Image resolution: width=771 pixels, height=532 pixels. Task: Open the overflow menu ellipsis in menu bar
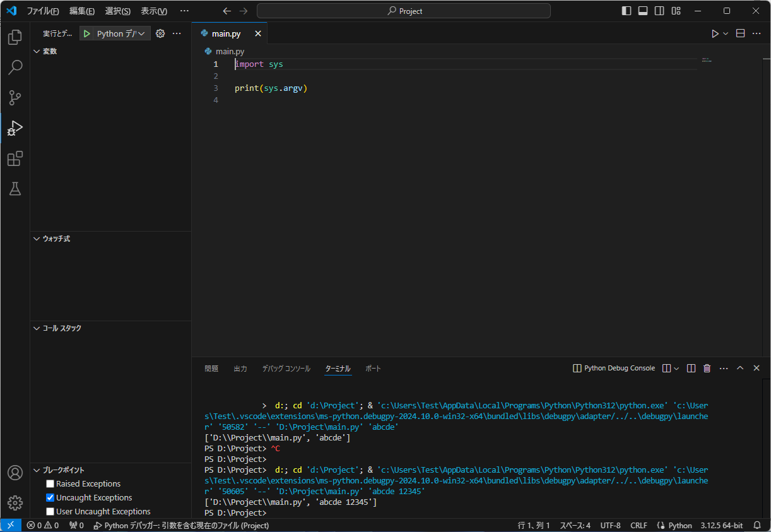pos(184,11)
